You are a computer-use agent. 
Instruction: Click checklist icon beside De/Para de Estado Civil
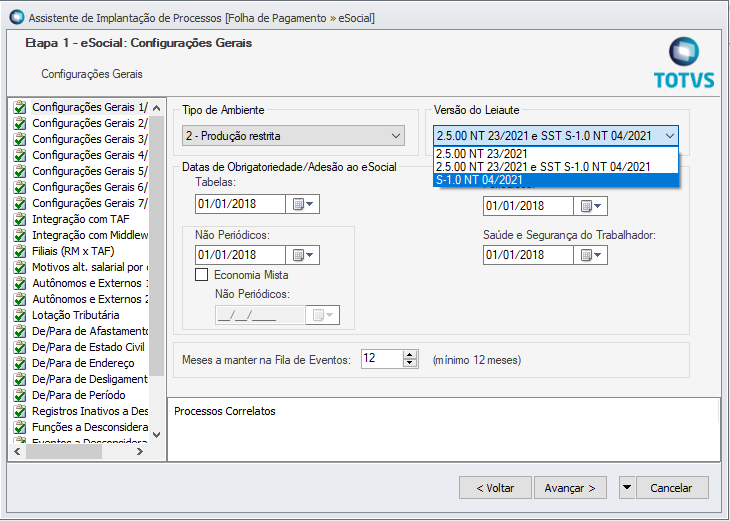coord(19,347)
